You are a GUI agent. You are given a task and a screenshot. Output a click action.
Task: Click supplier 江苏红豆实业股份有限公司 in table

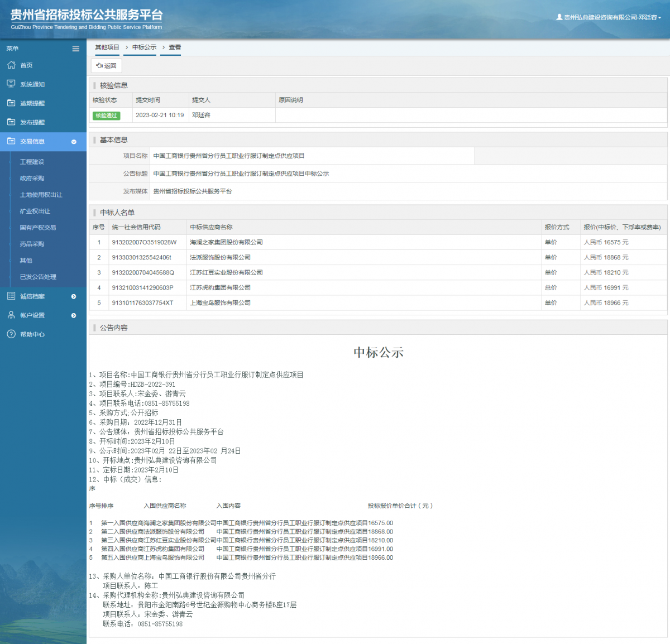[226, 272]
